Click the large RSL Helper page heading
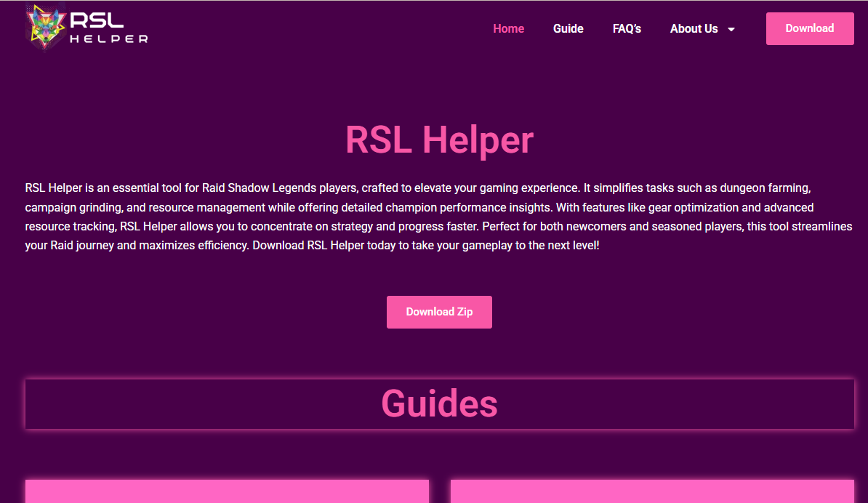The height and width of the screenshot is (503, 868). coord(439,140)
